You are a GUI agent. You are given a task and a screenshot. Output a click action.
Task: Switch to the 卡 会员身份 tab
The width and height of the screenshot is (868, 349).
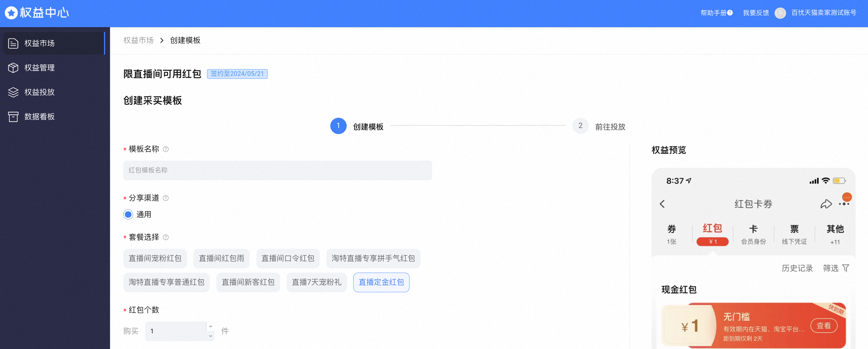[x=753, y=234]
